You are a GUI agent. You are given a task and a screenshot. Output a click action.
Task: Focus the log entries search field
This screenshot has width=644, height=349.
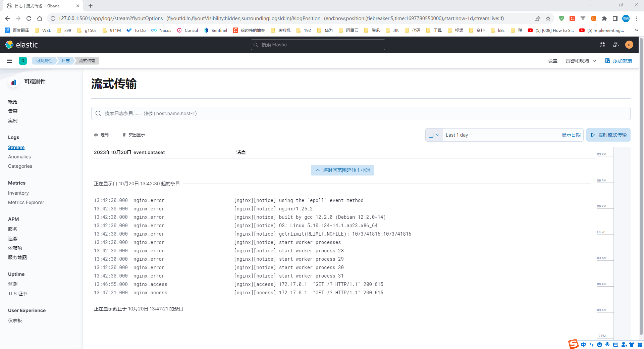tap(361, 113)
